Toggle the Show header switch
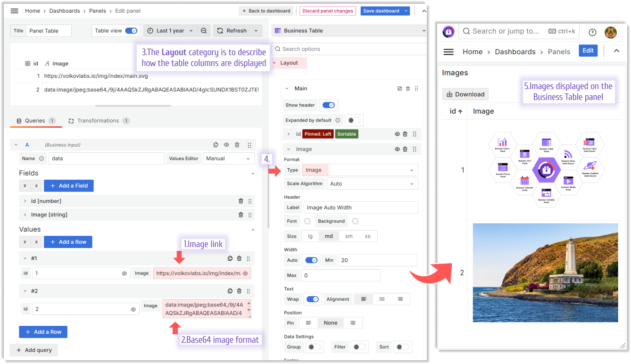This screenshot has height=364, width=631. click(329, 105)
